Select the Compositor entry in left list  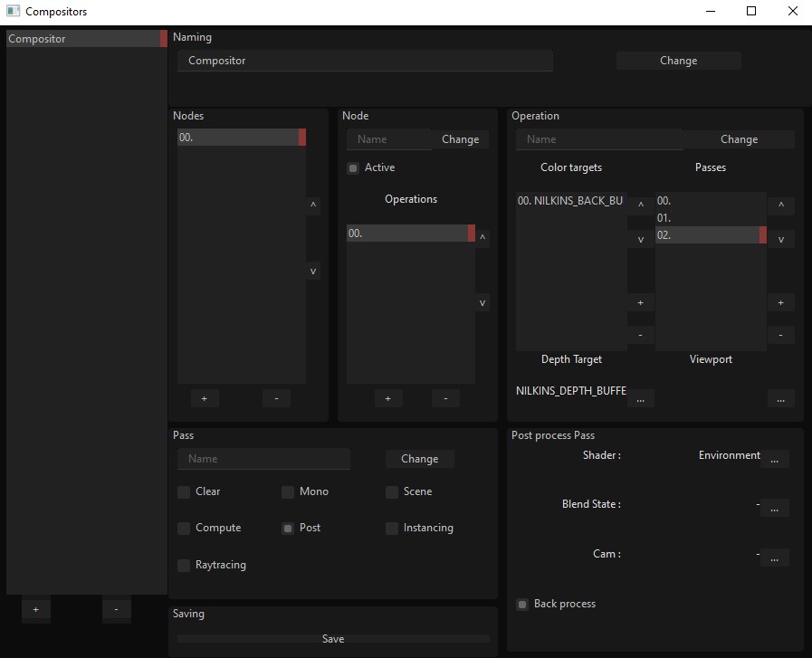tap(87, 39)
